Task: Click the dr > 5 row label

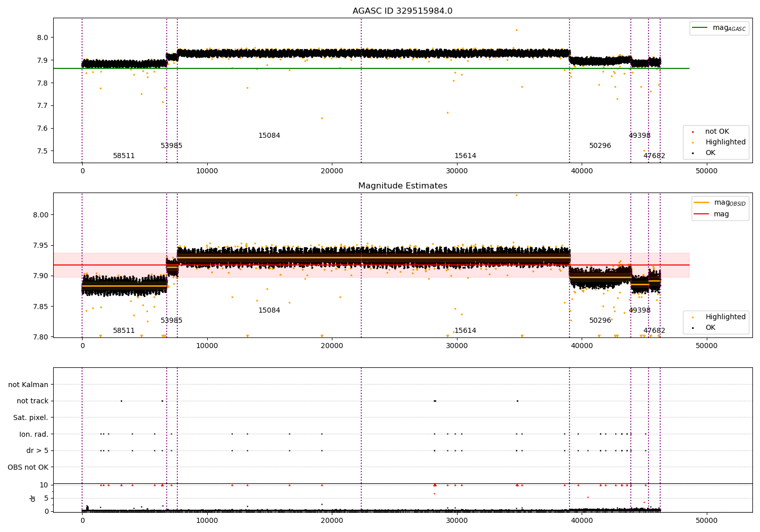Action: tap(37, 450)
